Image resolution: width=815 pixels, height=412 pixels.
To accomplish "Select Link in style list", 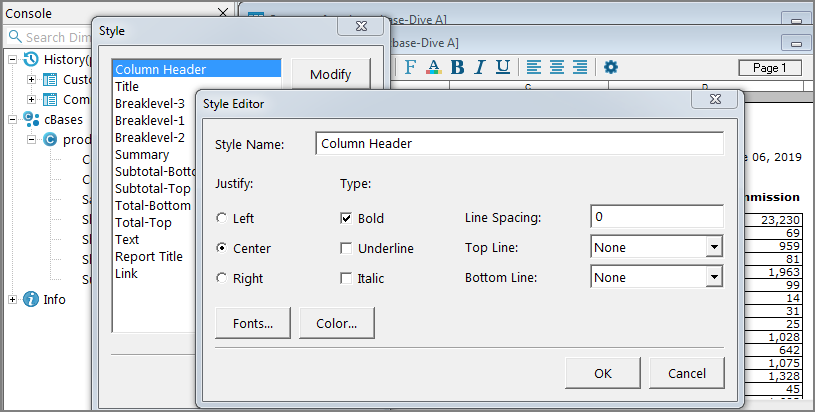I will point(126,274).
